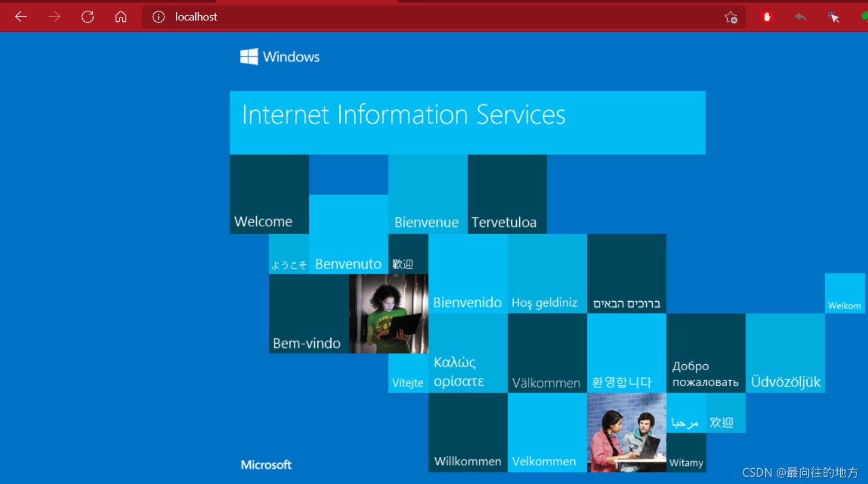This screenshot has height=484, width=868.
Task: Click the Microsoft logo at bottom
Action: tap(267, 465)
